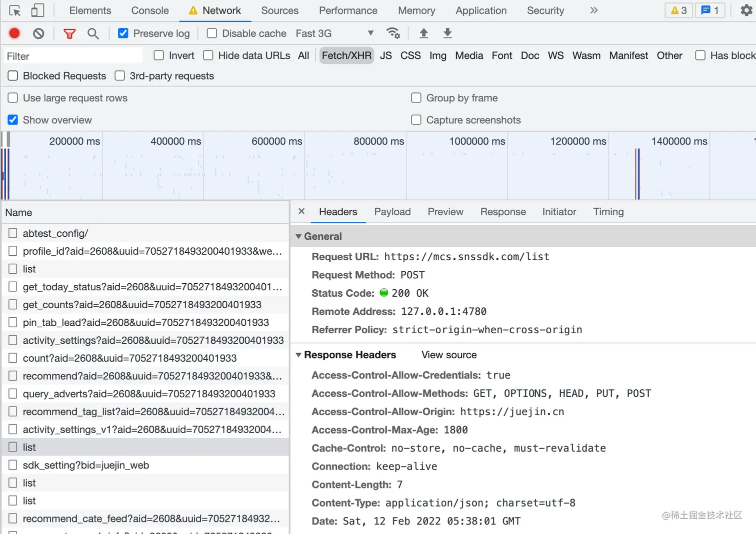Filter requests by Manifest
This screenshot has width=756, height=534.
click(x=628, y=55)
